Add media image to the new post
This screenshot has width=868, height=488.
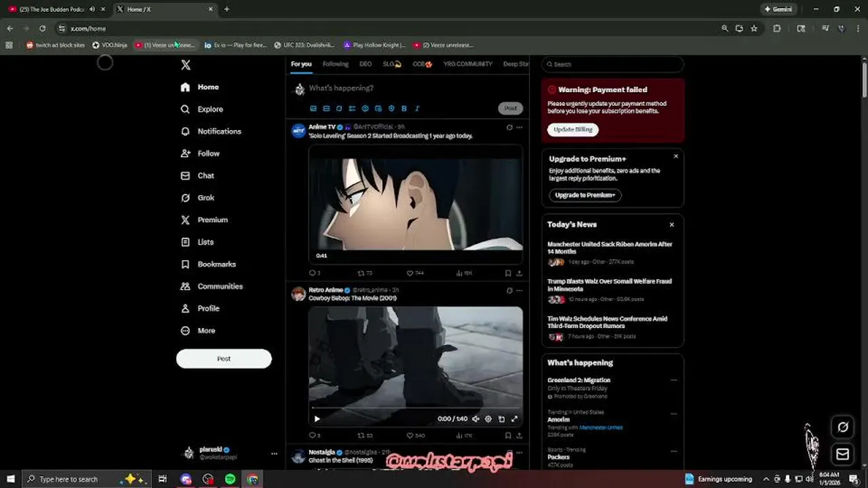313,108
